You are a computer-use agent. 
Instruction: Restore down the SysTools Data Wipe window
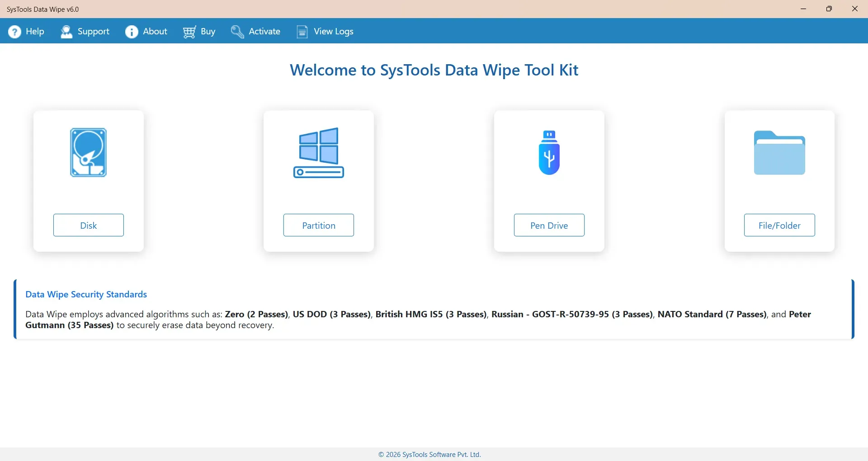click(x=829, y=9)
